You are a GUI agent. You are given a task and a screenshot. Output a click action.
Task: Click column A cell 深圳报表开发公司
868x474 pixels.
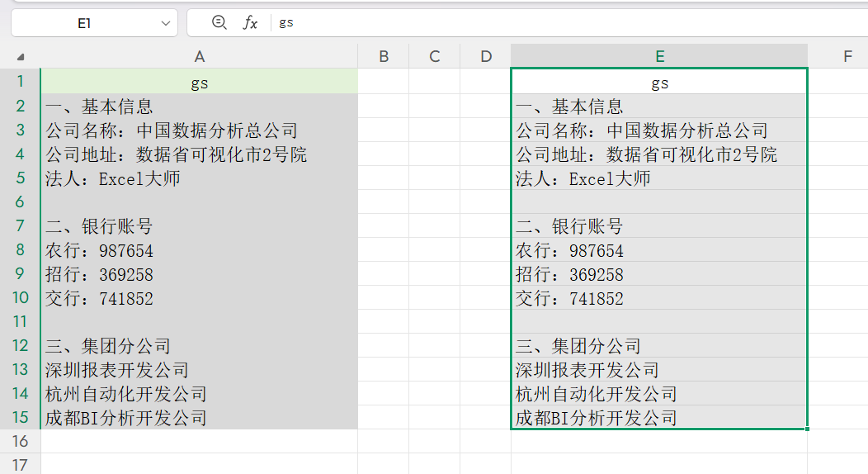200,369
